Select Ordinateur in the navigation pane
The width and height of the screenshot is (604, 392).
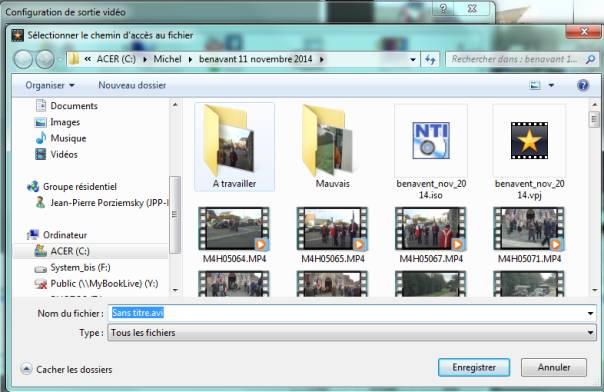[57, 235]
